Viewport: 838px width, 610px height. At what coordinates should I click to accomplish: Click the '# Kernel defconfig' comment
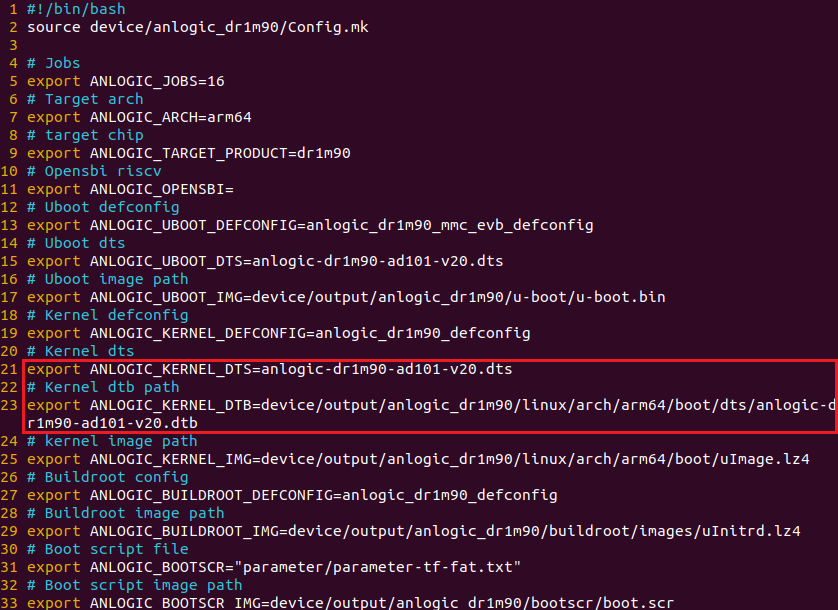tap(107, 315)
